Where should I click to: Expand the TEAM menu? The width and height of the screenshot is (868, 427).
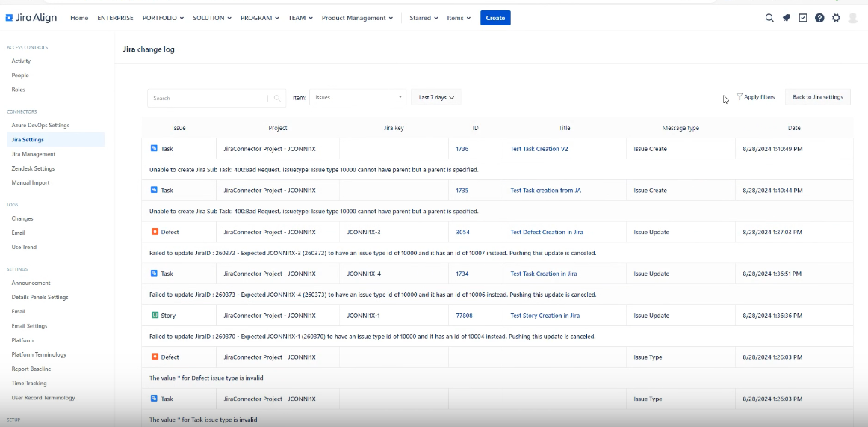point(300,18)
